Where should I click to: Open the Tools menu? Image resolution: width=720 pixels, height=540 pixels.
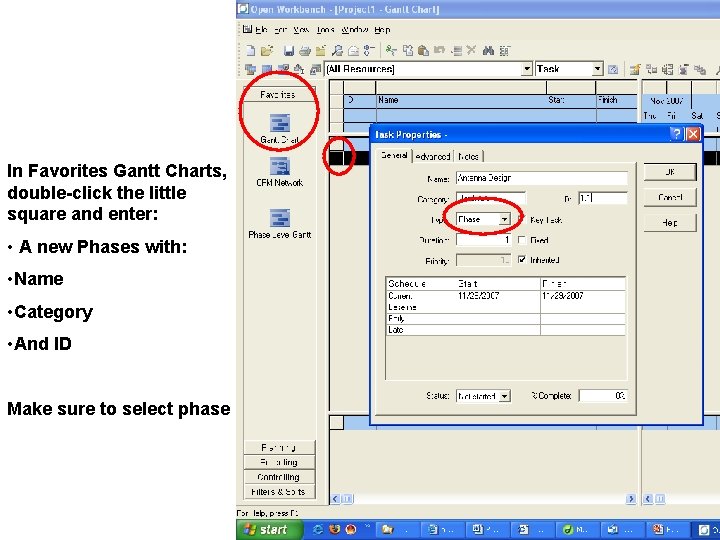pos(325,30)
